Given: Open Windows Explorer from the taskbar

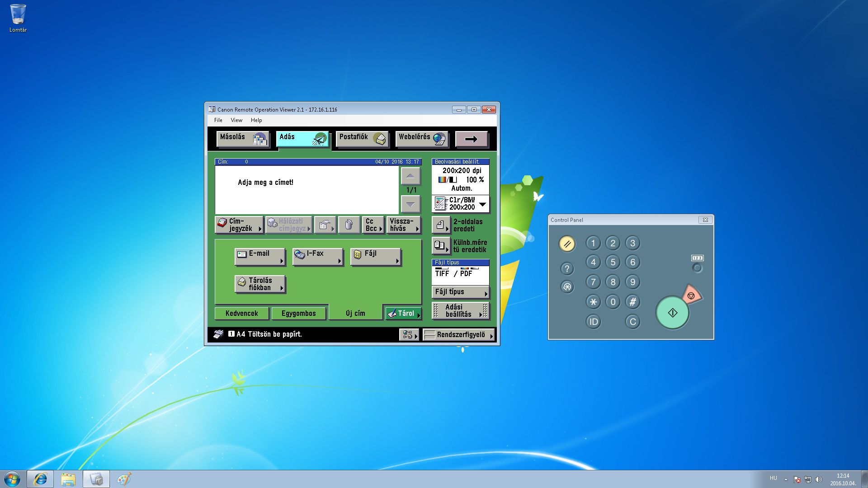Looking at the screenshot, I should tap(68, 479).
